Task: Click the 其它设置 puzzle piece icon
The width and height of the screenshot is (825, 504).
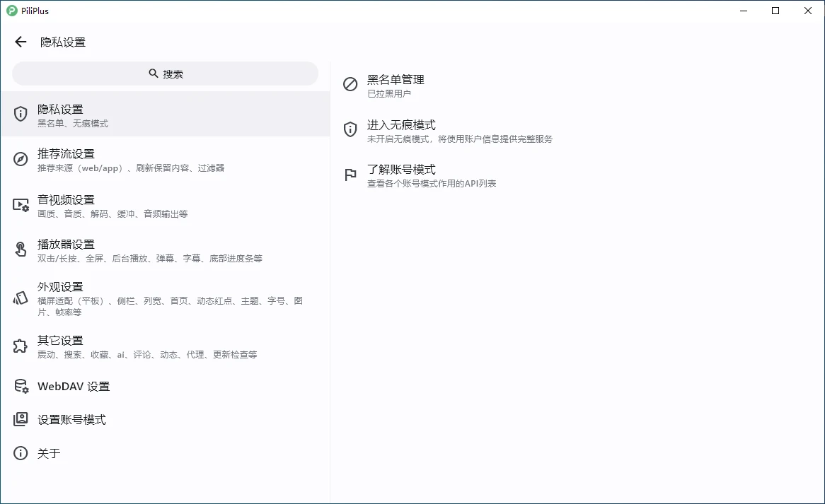Action: (x=20, y=346)
